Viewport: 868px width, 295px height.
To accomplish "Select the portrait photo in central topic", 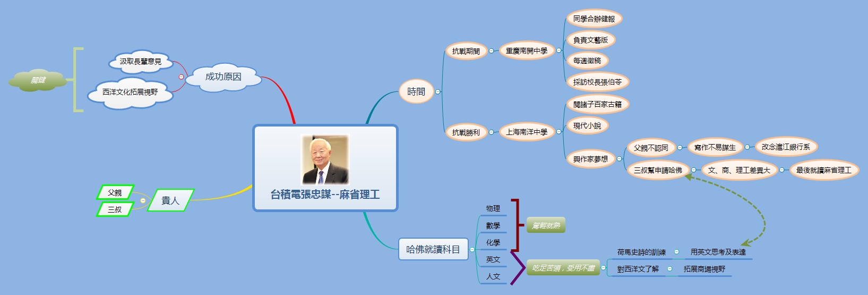I will [325, 159].
